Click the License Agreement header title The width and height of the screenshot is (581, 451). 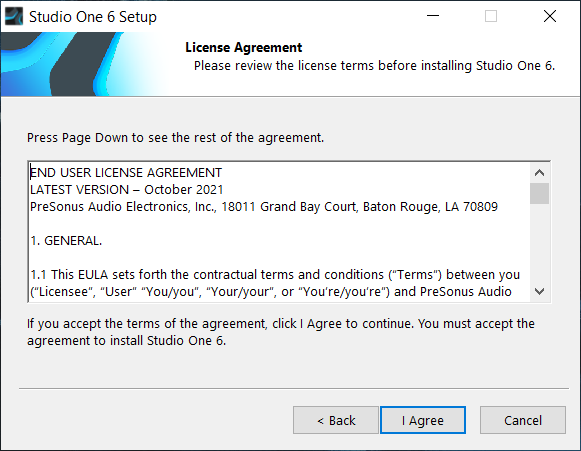[243, 47]
